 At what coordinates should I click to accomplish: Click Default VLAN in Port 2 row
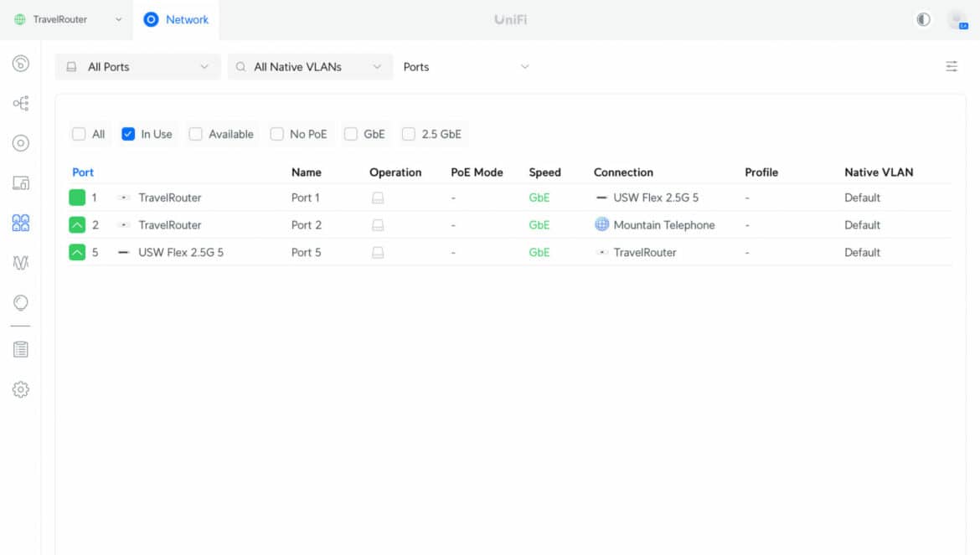click(862, 224)
